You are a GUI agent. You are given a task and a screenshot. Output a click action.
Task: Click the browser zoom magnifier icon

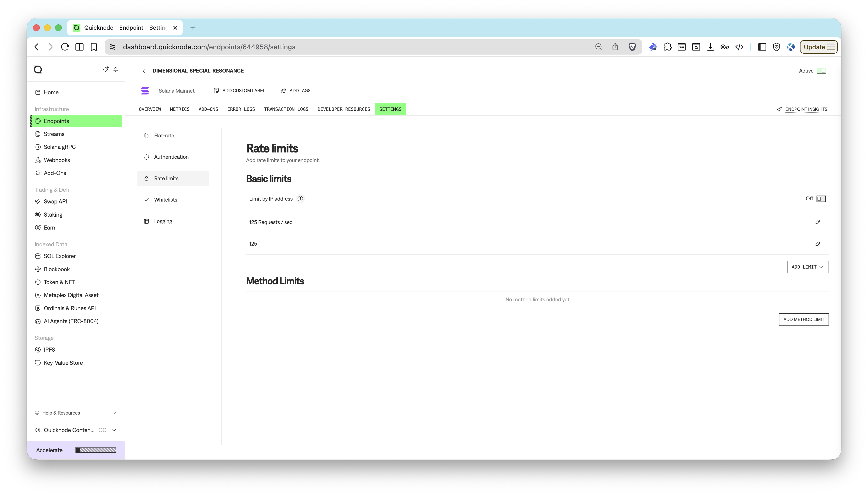tap(599, 47)
